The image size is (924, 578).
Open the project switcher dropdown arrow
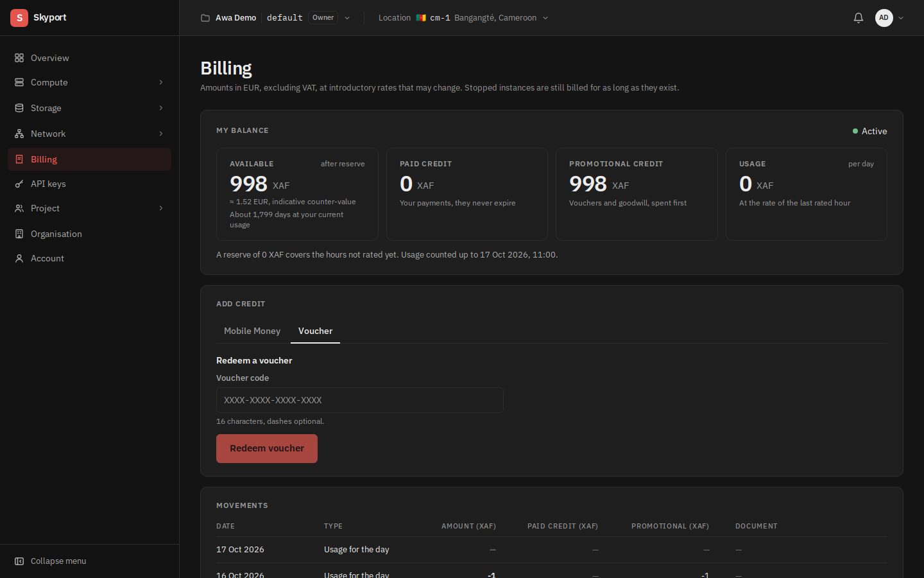click(347, 18)
